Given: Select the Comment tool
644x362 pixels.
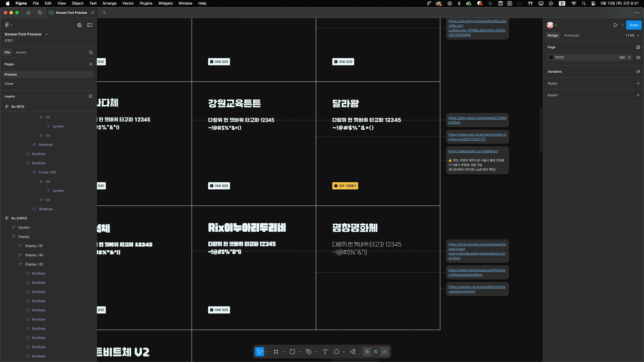Looking at the screenshot, I should (337, 352).
